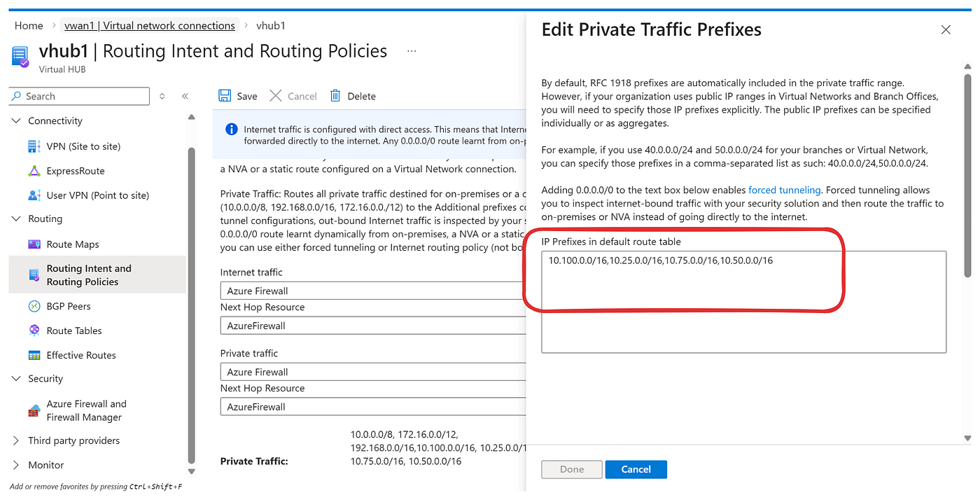The width and height of the screenshot is (980, 500).
Task: Open the ellipsis menu beside page title
Action: click(x=412, y=51)
